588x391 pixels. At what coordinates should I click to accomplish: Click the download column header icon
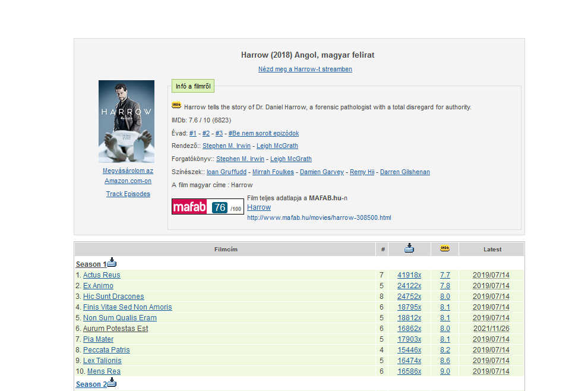tap(409, 248)
